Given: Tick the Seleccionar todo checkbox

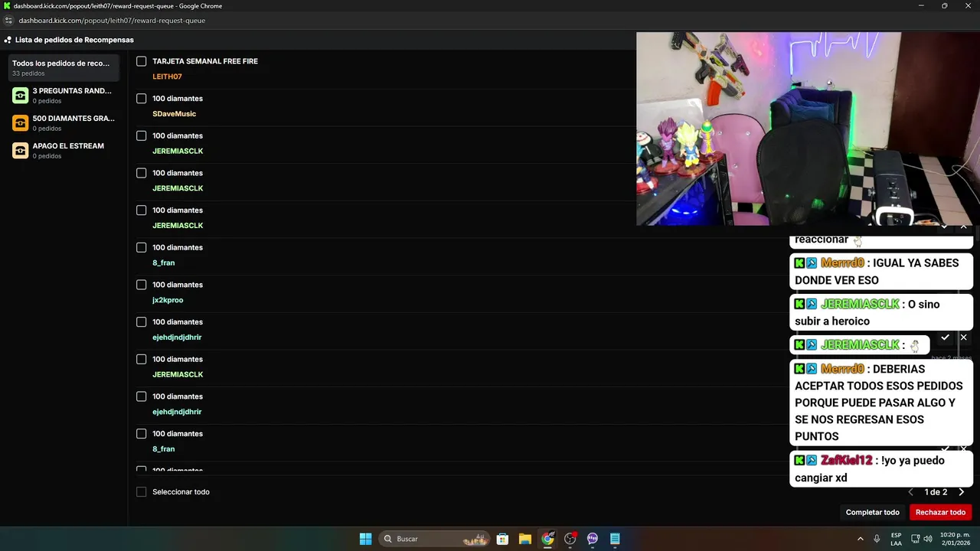Looking at the screenshot, I should click(x=142, y=492).
